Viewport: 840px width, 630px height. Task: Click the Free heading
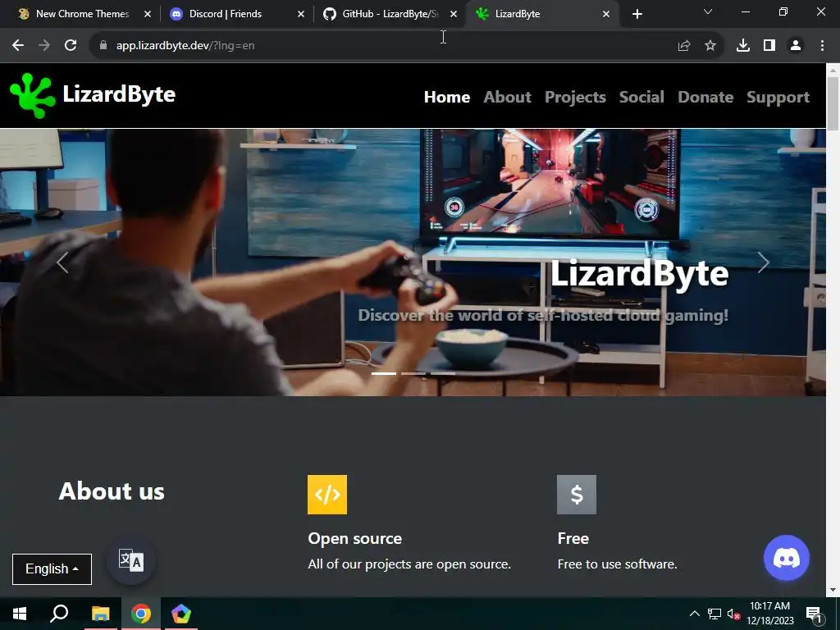pyautogui.click(x=573, y=538)
